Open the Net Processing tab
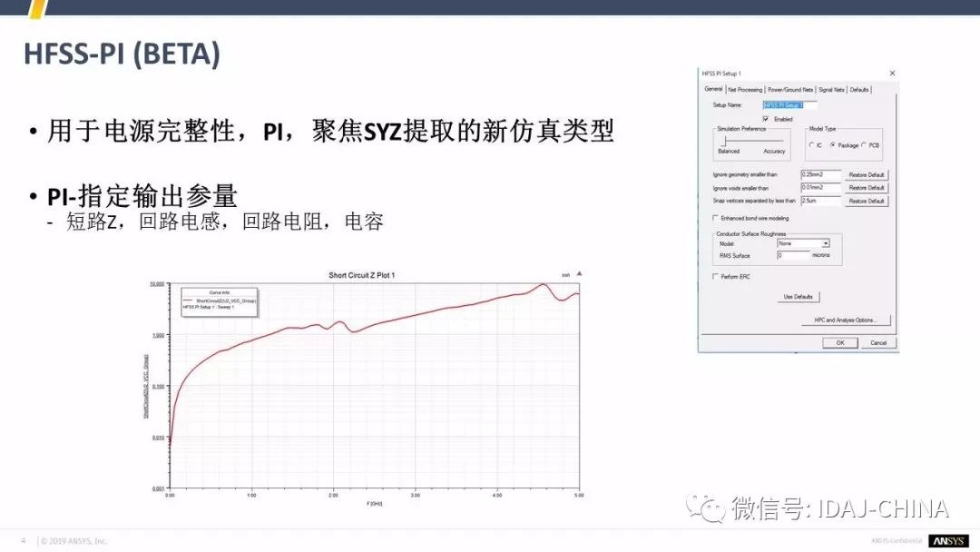This screenshot has height=552, width=980. [x=745, y=90]
